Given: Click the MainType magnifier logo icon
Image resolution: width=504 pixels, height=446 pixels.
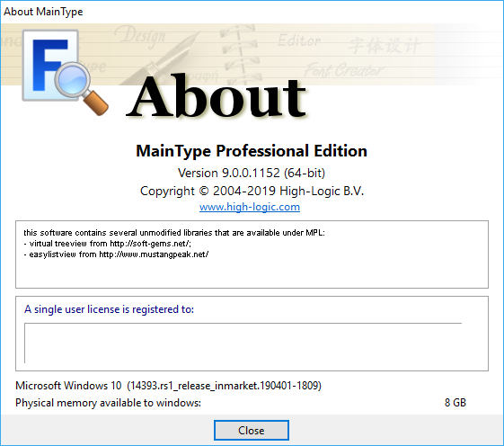Looking at the screenshot, I should point(66,73).
